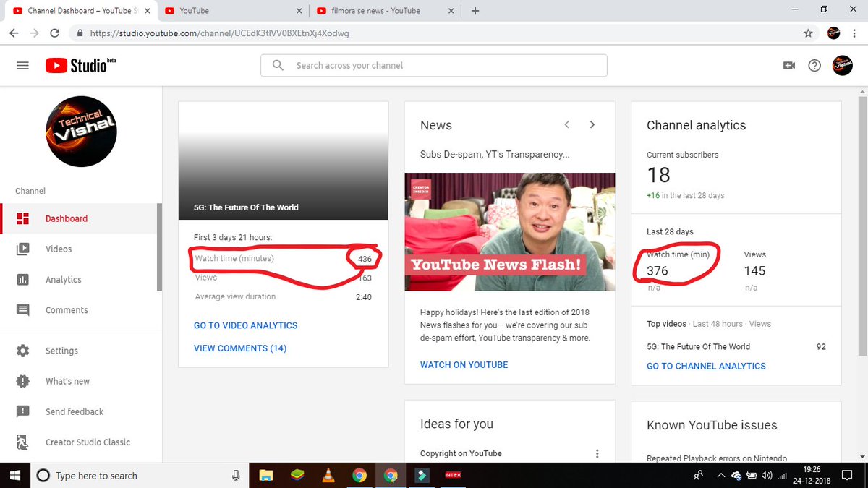Click the browser back arrow
The image size is (868, 488).
coord(14,33)
